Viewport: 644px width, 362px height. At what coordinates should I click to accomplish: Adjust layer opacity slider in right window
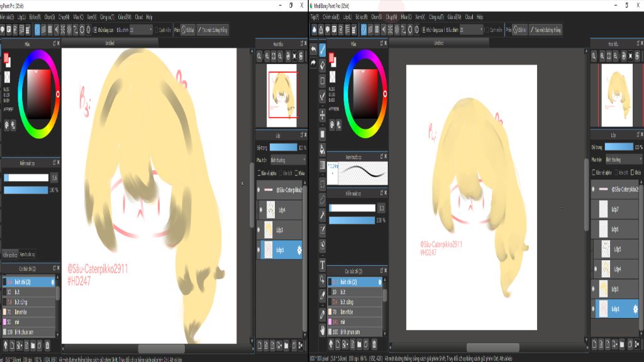[x=619, y=146]
